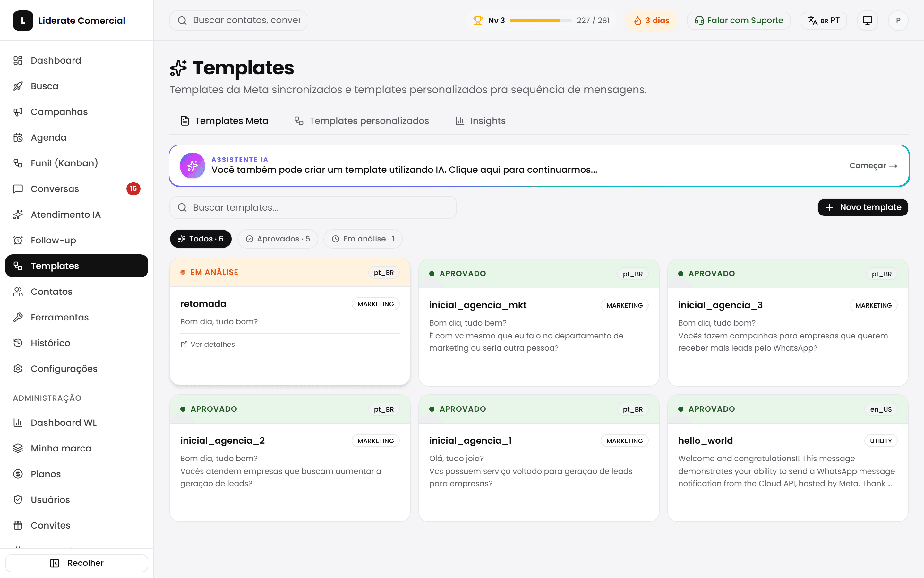
Task: Click APROVADO status on inicial_agencia_mkt card
Action: [458, 274]
